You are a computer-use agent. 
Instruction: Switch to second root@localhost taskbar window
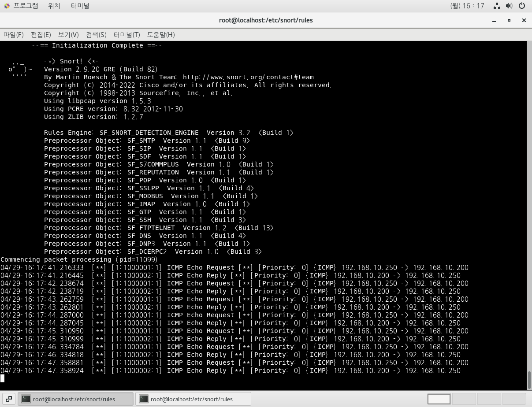coord(193,399)
